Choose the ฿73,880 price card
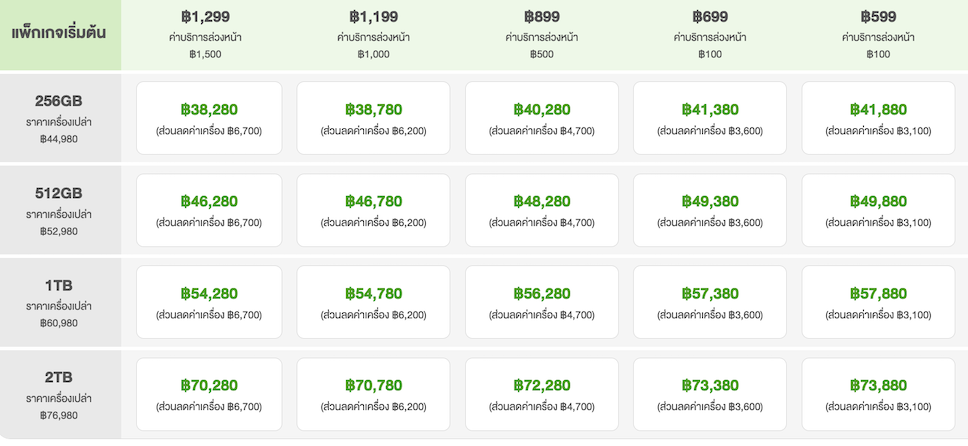 point(878,394)
